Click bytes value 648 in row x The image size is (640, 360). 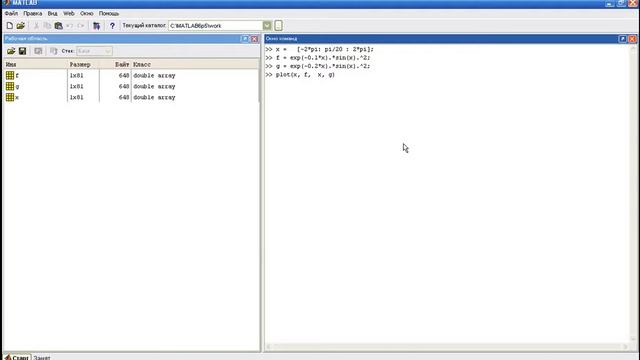click(124, 97)
